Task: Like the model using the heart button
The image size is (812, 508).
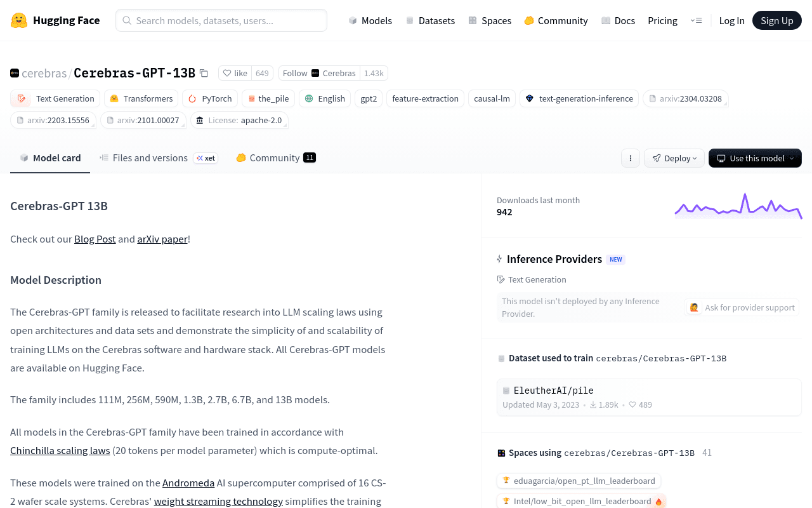Action: coord(235,73)
